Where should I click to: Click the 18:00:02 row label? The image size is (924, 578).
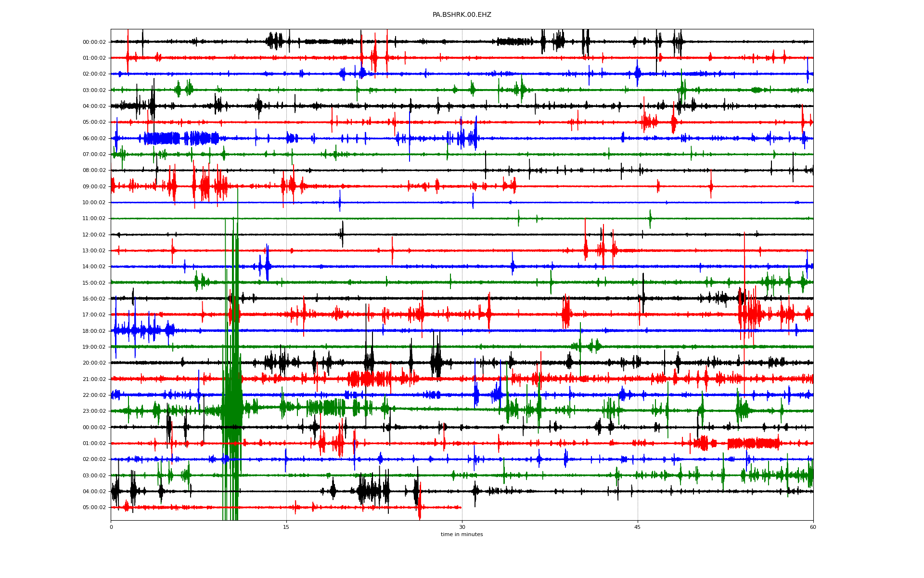pyautogui.click(x=94, y=331)
